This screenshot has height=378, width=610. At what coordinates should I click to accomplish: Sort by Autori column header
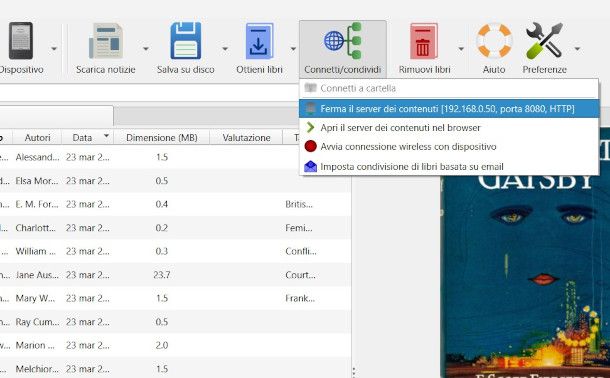pyautogui.click(x=37, y=137)
